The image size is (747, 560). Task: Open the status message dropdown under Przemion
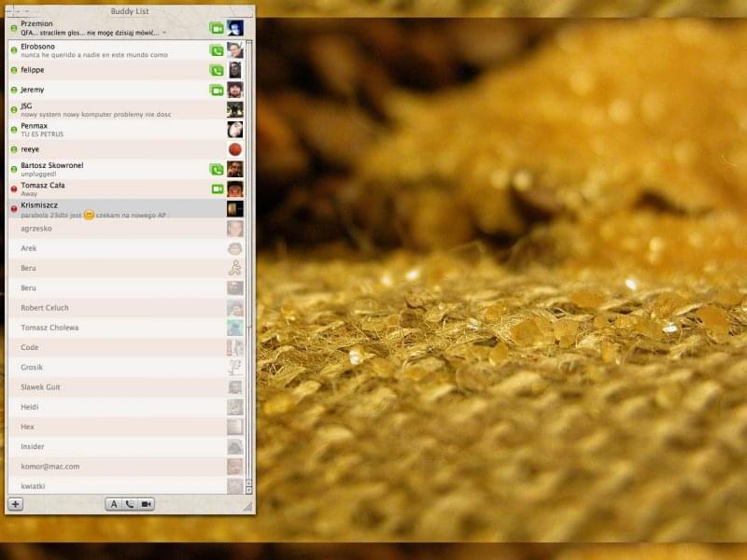coord(164,33)
